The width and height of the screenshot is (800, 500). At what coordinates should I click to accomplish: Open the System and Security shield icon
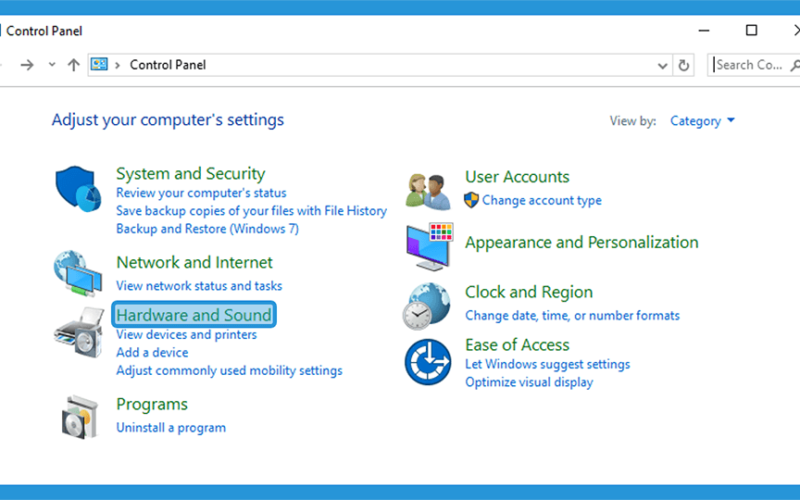(x=78, y=188)
